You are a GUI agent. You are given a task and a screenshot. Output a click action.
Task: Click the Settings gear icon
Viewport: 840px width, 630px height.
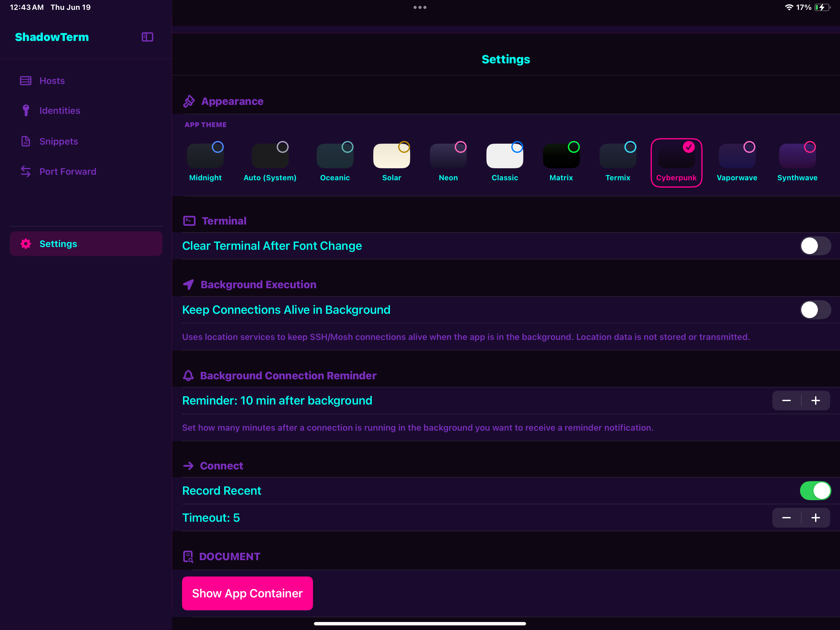[x=26, y=244]
